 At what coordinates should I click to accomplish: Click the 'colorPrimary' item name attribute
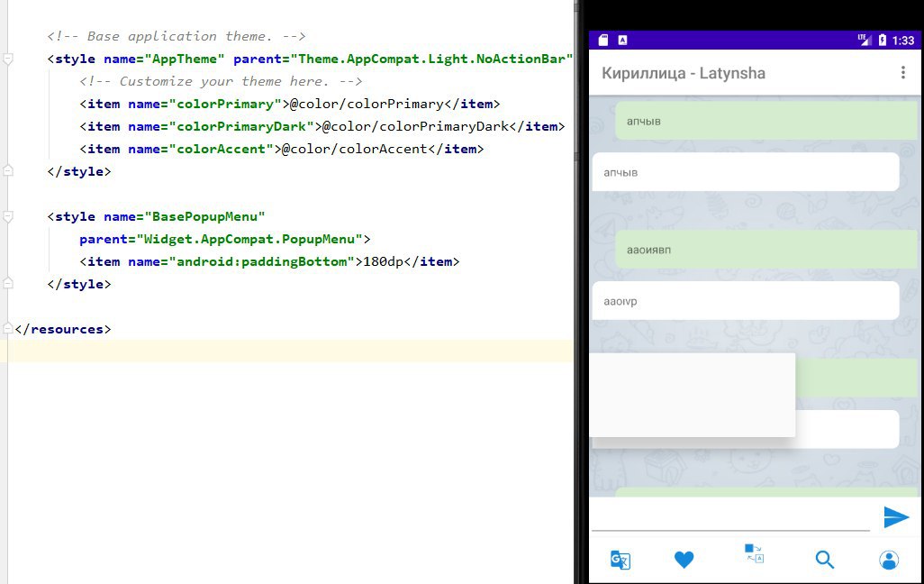tap(225, 104)
